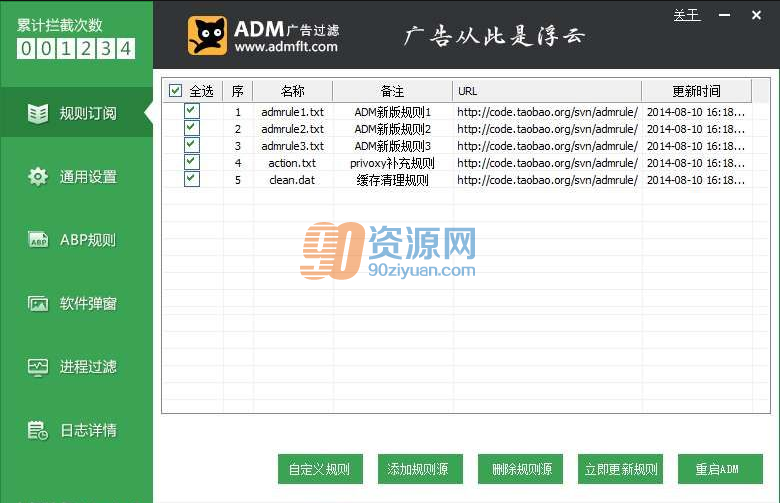Image resolution: width=780 pixels, height=503 pixels.
Task: Sort by the 更新时间 column header
Action: [x=696, y=91]
